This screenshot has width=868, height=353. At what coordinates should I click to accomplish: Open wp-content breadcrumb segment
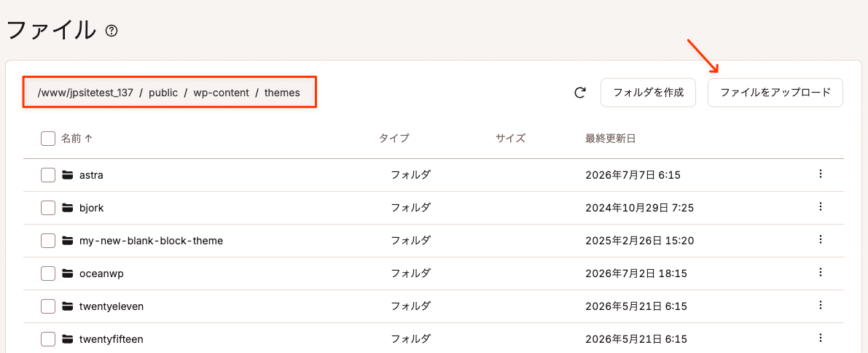coord(221,93)
